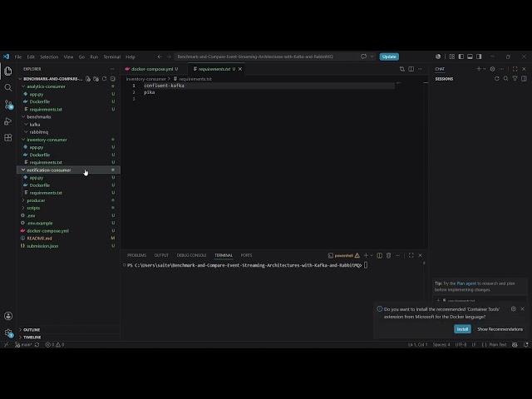Open docker-compose.yml in Explorer tree
532x399 pixels.
point(68,231)
